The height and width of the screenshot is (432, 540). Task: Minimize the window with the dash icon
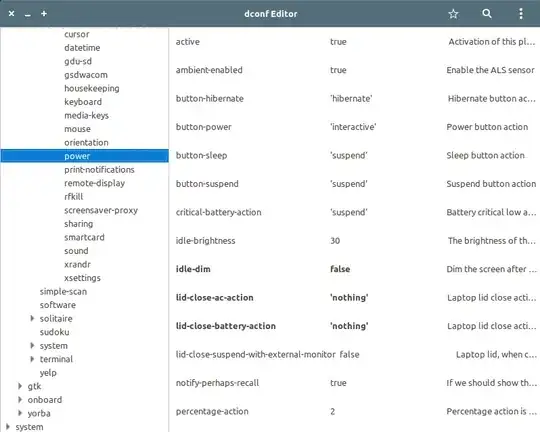(28, 15)
